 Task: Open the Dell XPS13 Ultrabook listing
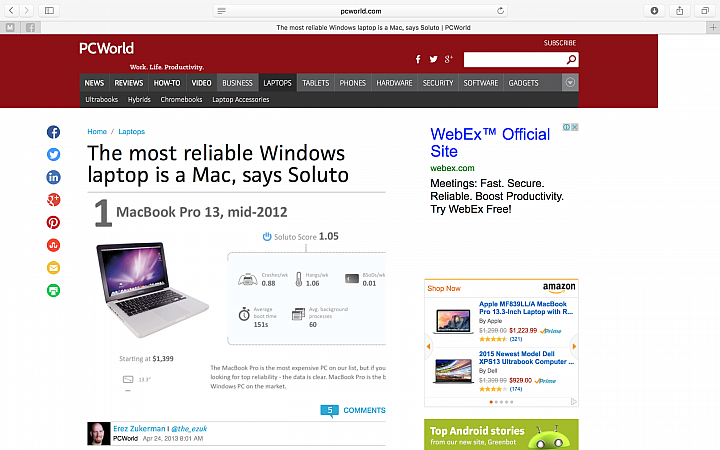[x=526, y=358]
